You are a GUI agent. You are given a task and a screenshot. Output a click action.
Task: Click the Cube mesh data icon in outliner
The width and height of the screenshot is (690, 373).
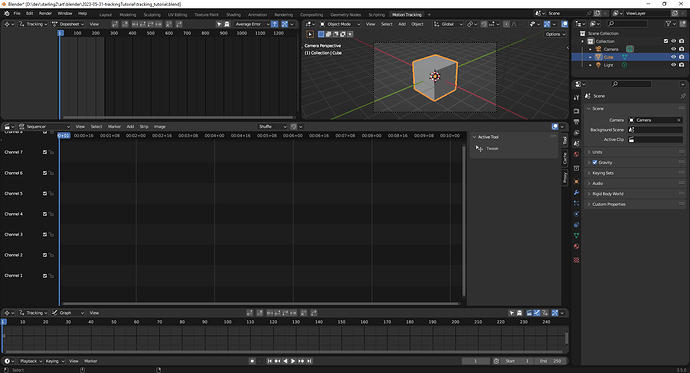(x=624, y=57)
